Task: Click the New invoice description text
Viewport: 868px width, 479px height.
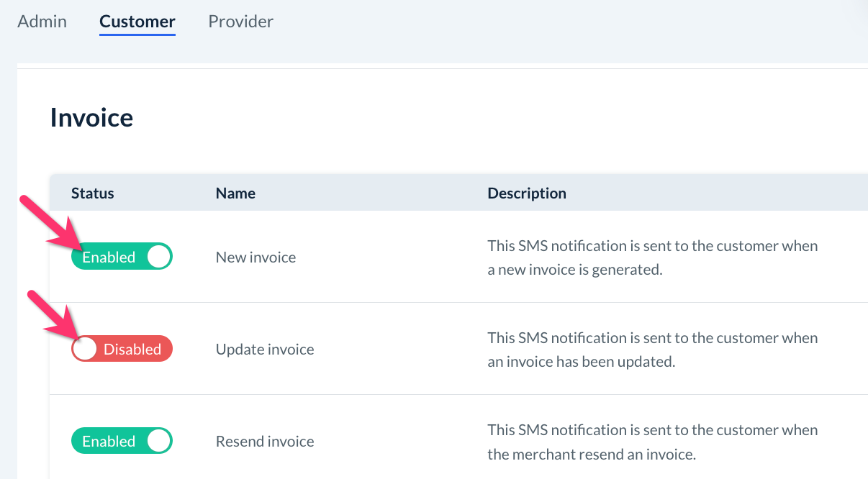Action: [652, 257]
